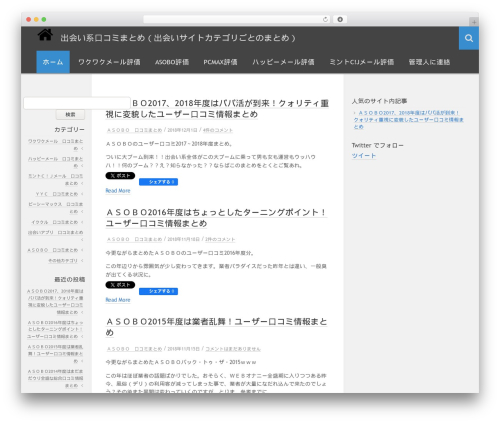Click the category tag of the 2016 article
This screenshot has height=423, width=500.
(134, 239)
